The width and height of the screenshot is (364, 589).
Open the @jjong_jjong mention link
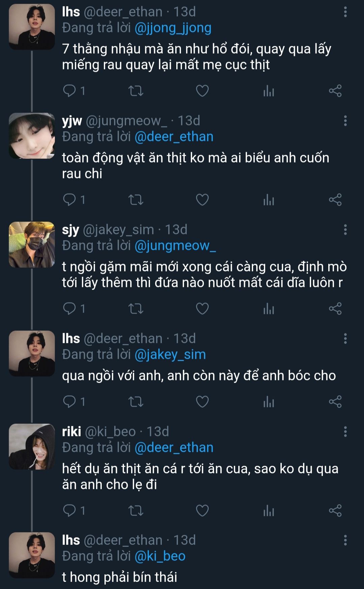tap(173, 28)
